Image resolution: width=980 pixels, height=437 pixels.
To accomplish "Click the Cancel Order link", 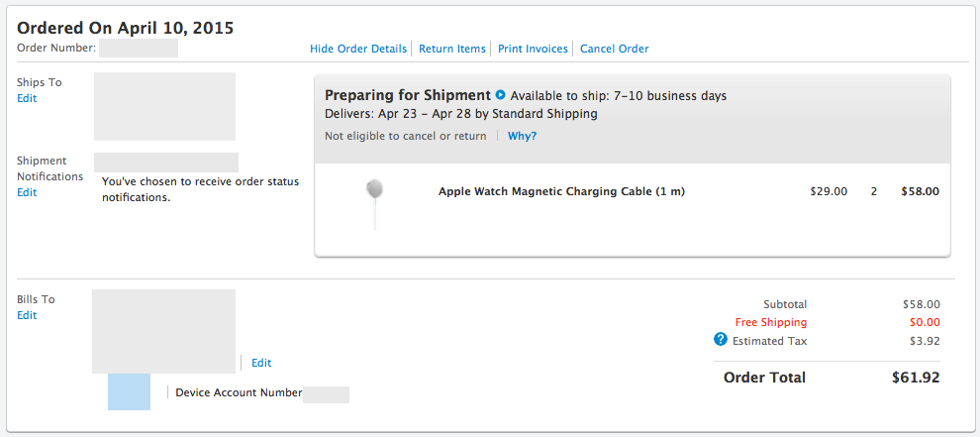I will point(614,49).
